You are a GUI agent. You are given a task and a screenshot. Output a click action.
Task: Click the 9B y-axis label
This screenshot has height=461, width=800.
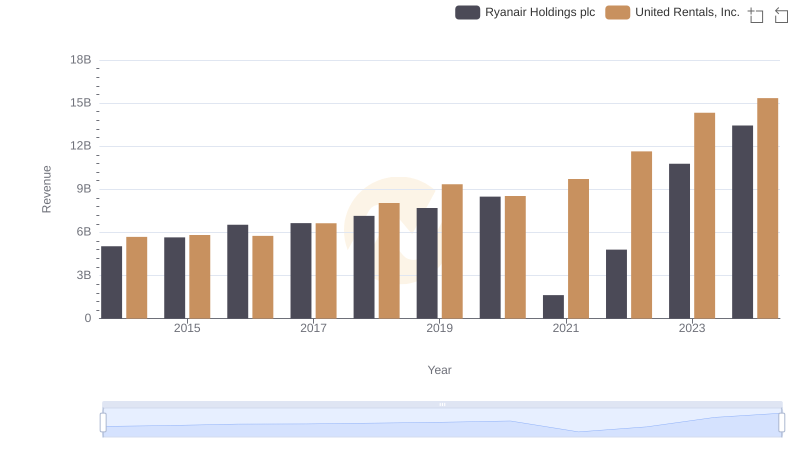84,189
